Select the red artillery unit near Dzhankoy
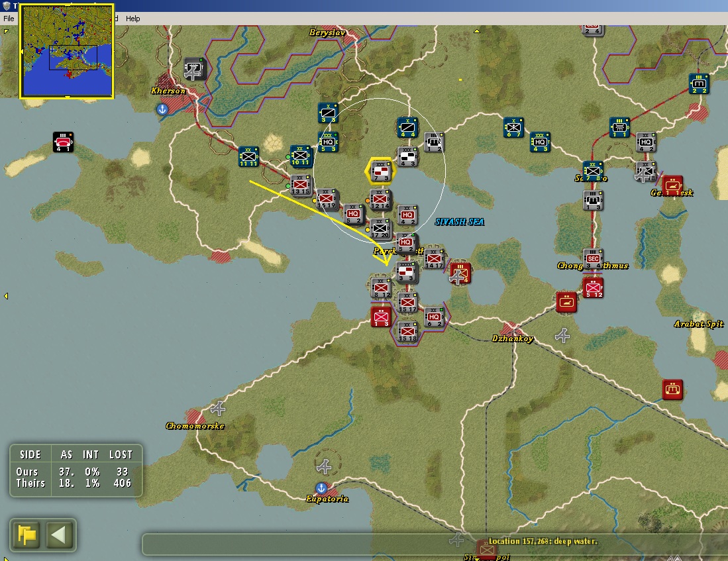Image resolution: width=728 pixels, height=561 pixels. coord(566,302)
